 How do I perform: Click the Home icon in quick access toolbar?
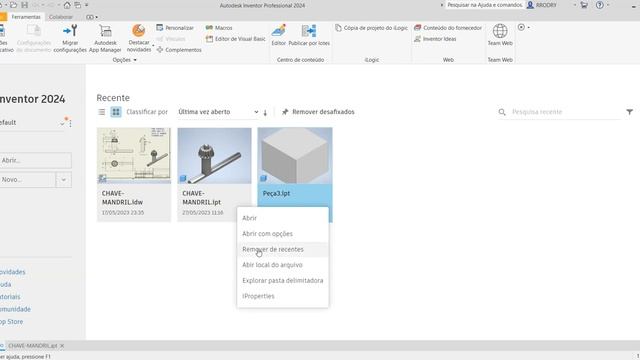[x=67, y=5]
